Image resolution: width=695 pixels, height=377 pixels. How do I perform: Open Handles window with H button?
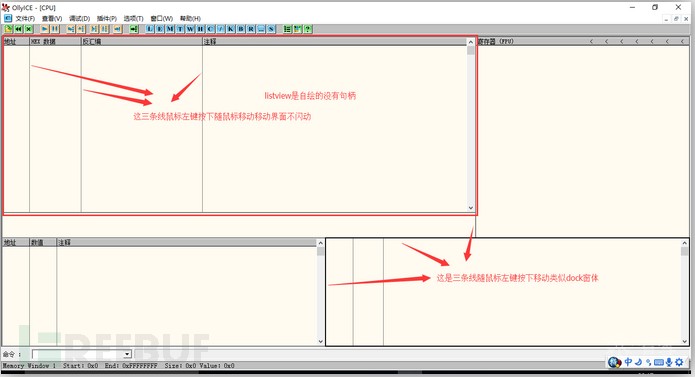pyautogui.click(x=200, y=29)
